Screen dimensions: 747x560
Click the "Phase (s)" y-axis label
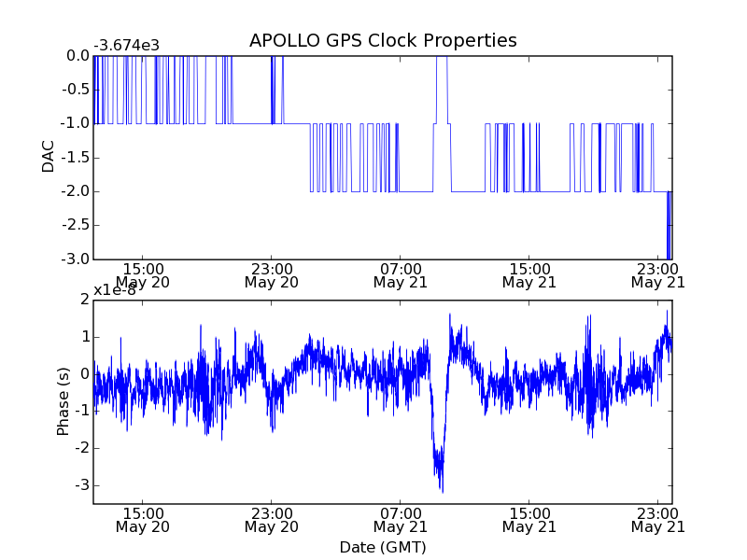[x=63, y=401]
